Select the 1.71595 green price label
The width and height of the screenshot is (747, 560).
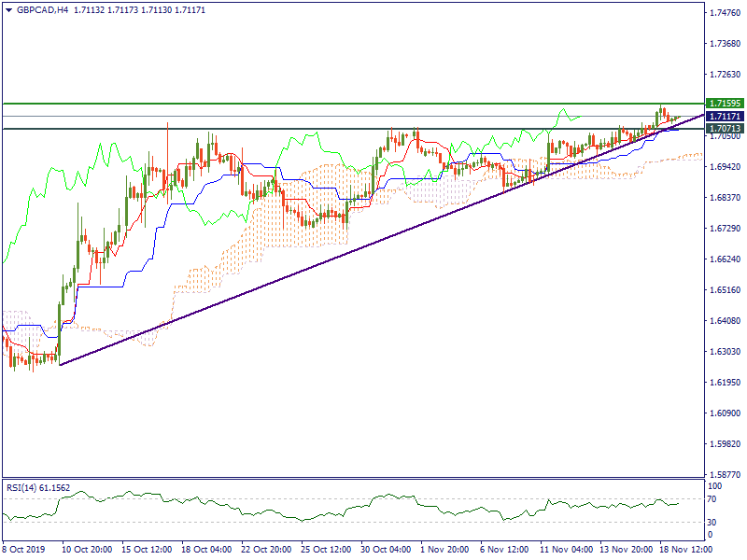coord(725,104)
